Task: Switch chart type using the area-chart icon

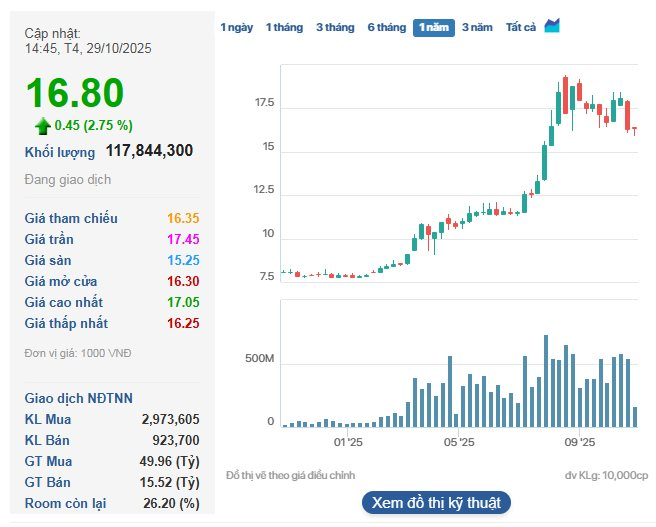Action: pyautogui.click(x=552, y=26)
